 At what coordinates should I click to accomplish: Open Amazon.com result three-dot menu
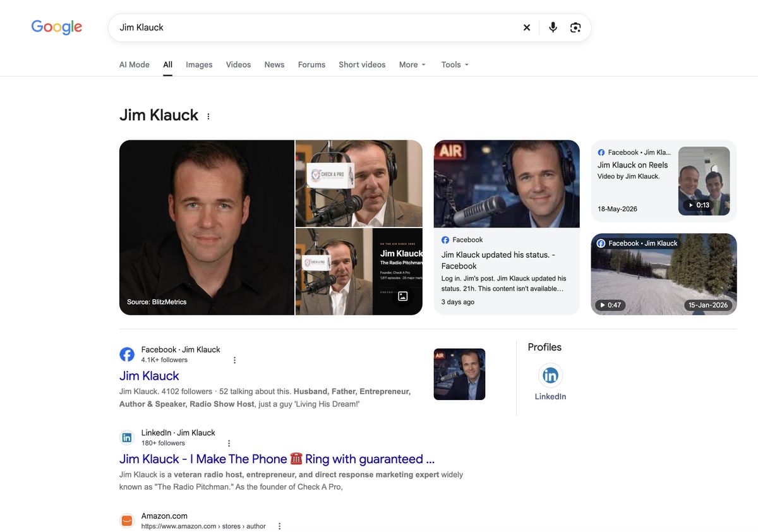point(279,526)
